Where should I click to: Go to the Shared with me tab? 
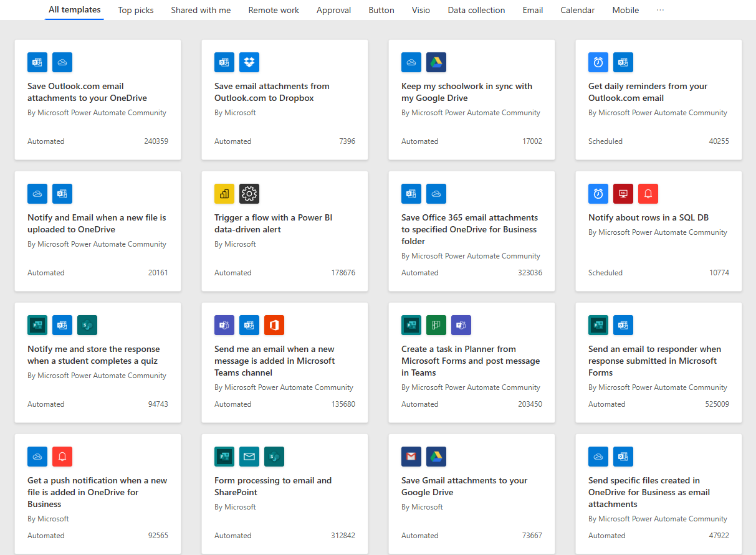click(201, 10)
